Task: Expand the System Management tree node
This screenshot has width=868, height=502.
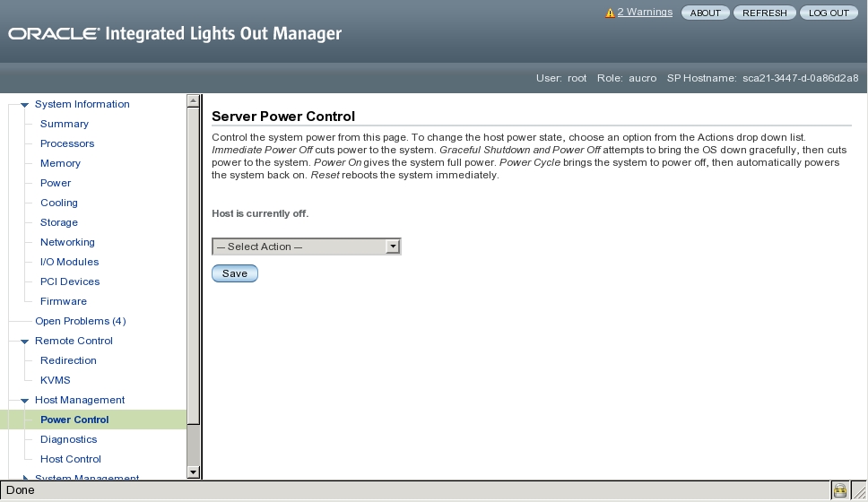Action: (24, 477)
